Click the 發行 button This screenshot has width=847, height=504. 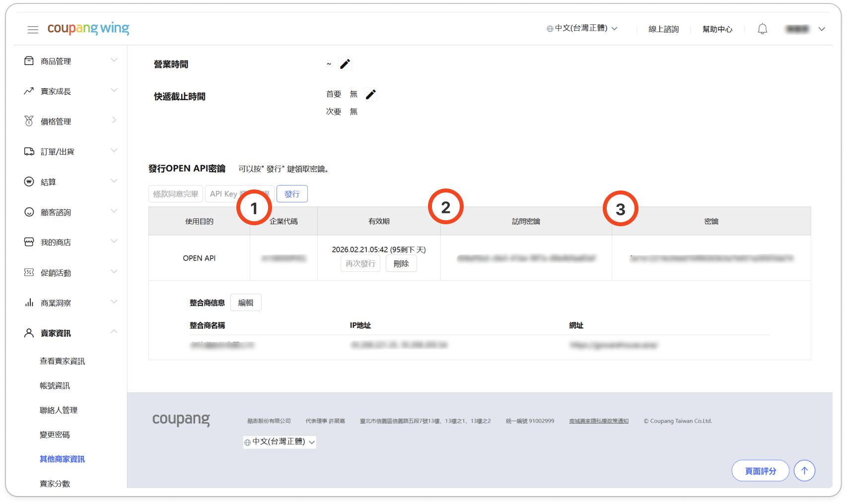(292, 194)
